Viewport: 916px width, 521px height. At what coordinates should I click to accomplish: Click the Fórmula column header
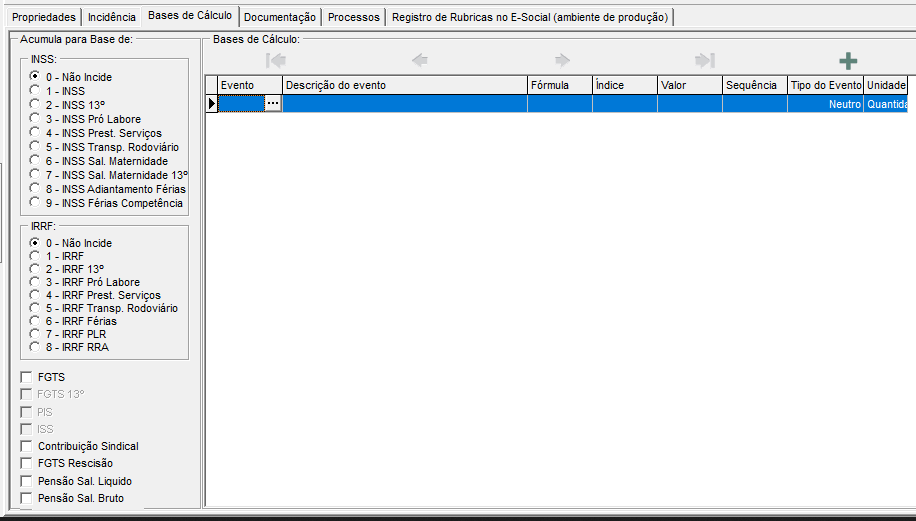[x=560, y=85]
